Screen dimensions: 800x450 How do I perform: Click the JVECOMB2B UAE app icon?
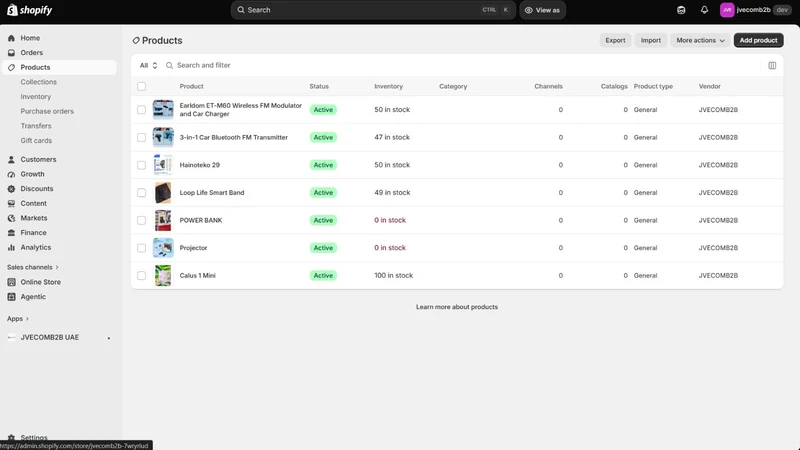[11, 337]
